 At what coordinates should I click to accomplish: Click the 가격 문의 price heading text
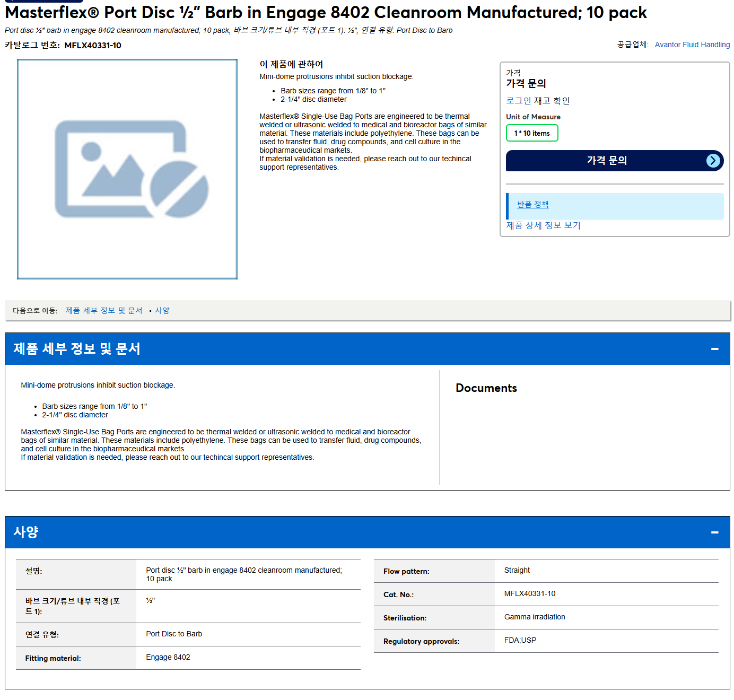[x=526, y=83]
